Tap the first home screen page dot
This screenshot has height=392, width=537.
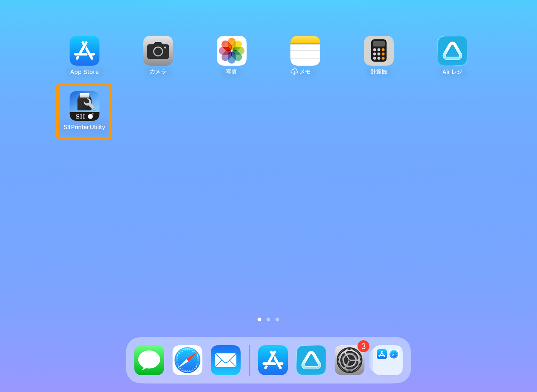pyautogui.click(x=260, y=320)
